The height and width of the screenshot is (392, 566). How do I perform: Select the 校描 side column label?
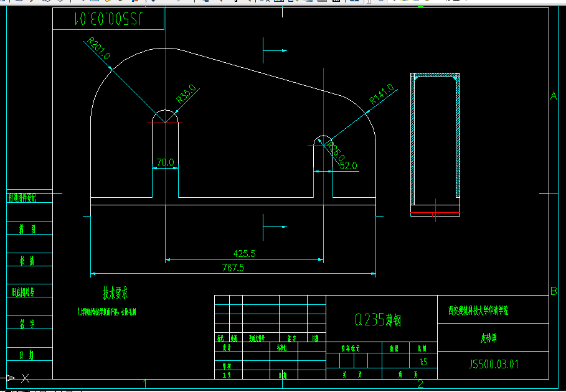(x=27, y=260)
